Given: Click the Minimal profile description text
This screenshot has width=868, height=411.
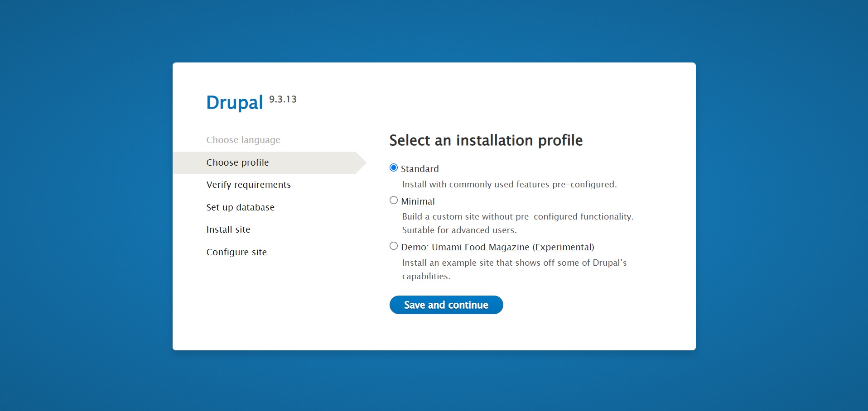Looking at the screenshot, I should [518, 223].
